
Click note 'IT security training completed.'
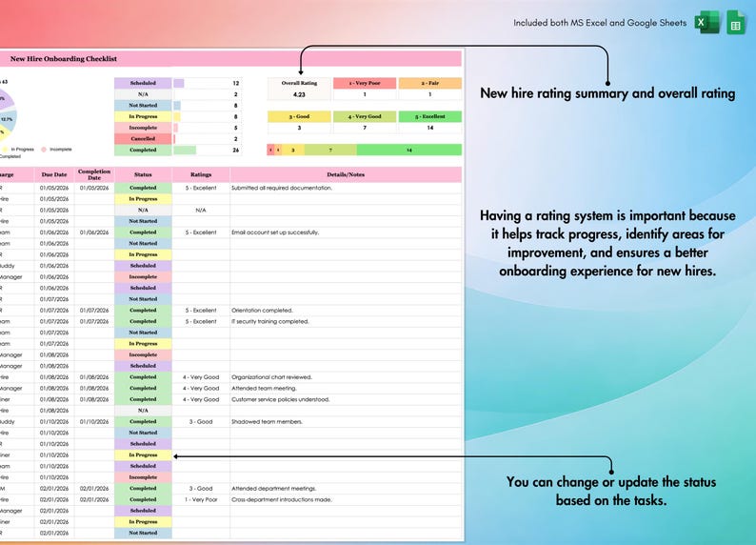(270, 322)
